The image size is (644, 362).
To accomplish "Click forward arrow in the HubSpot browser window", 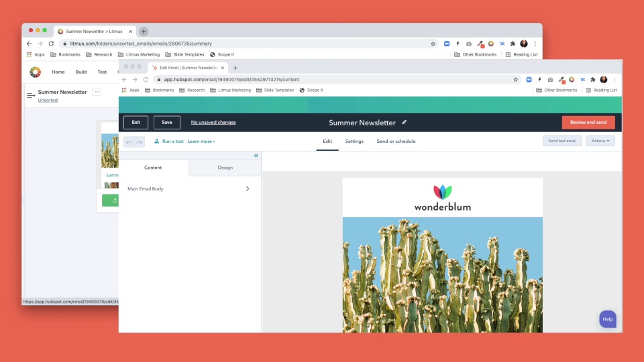I will [x=135, y=80].
